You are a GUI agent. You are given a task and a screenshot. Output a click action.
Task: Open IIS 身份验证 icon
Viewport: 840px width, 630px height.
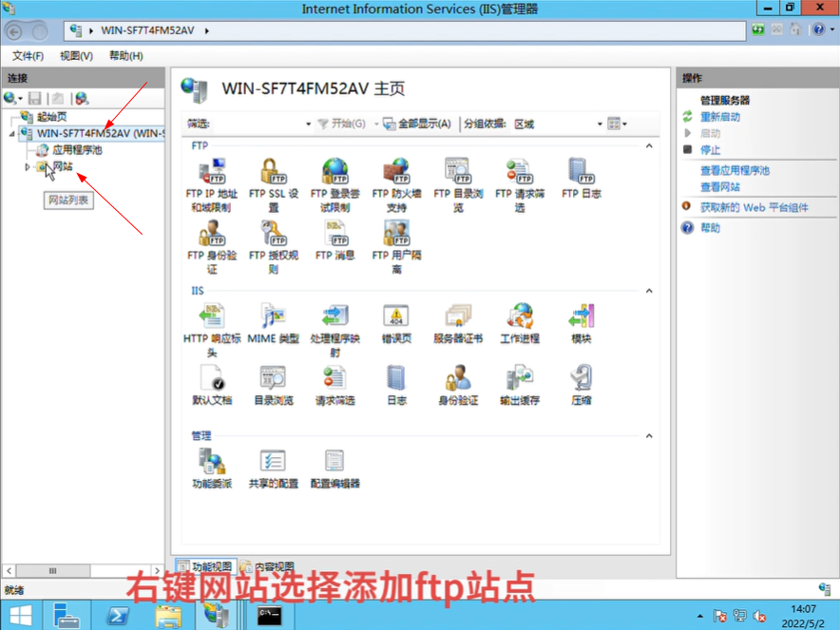458,385
